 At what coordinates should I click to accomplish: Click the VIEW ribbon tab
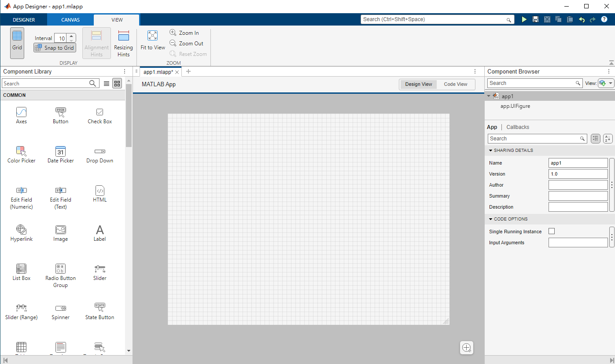tap(117, 20)
